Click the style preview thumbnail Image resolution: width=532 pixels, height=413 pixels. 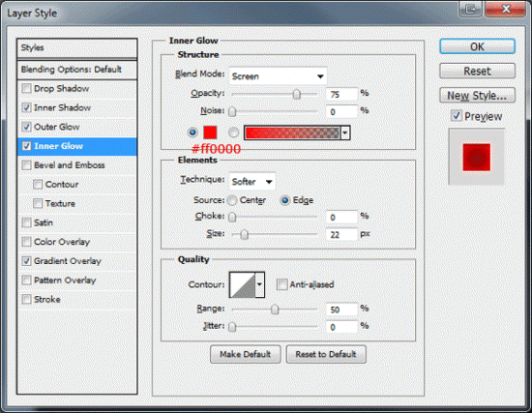tap(476, 157)
